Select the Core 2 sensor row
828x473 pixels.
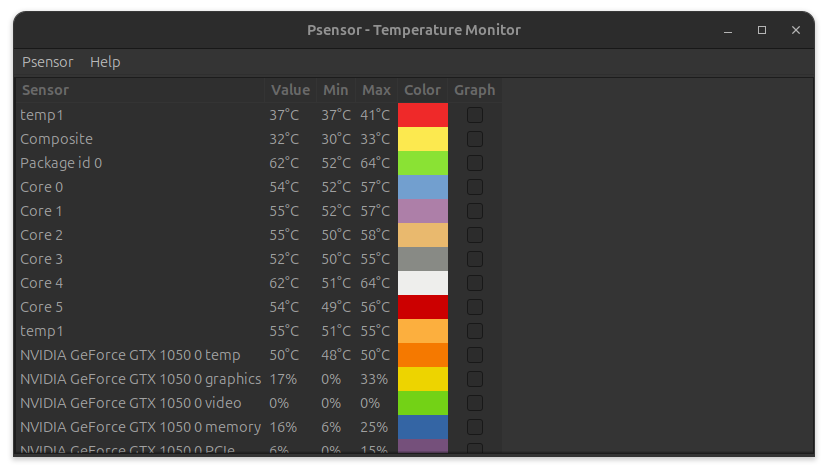pyautogui.click(x=140, y=235)
